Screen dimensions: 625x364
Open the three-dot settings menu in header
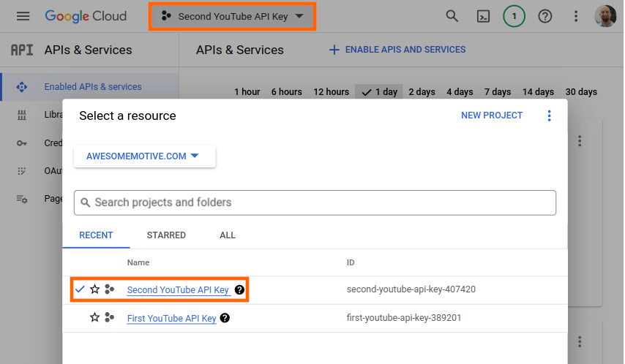click(x=576, y=16)
